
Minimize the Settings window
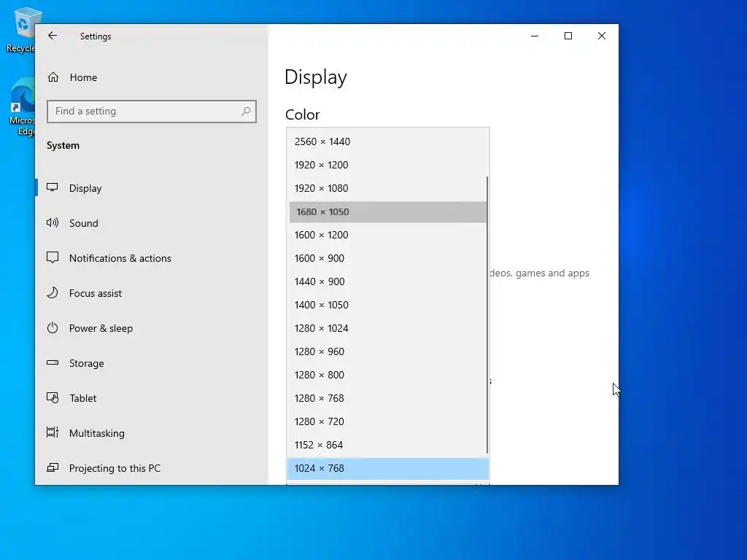point(535,36)
